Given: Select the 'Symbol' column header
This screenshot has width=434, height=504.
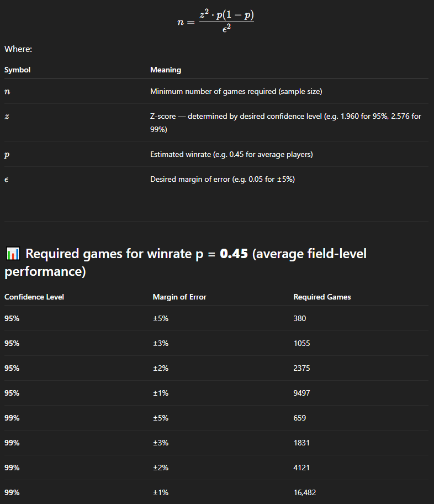Looking at the screenshot, I should pos(17,70).
